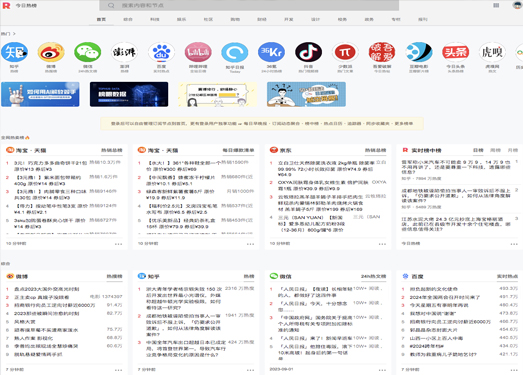This screenshot has width=523, height=375.
Task: Open the Weibo eye-logo icon
Action: tap(51, 52)
